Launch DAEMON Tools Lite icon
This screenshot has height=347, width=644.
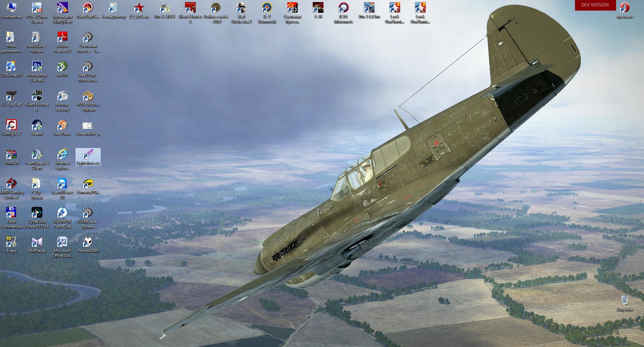pyautogui.click(x=62, y=217)
